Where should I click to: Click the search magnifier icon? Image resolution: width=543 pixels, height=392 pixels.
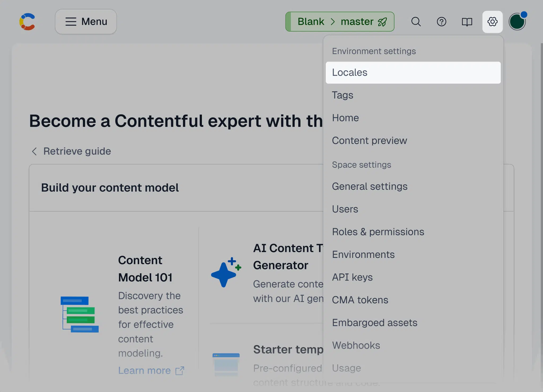point(416,21)
